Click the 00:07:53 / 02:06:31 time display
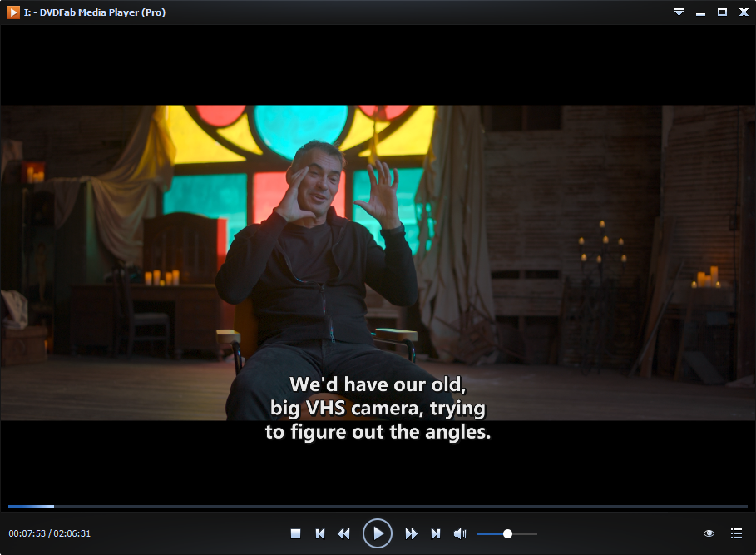This screenshot has height=555, width=756. click(x=49, y=533)
